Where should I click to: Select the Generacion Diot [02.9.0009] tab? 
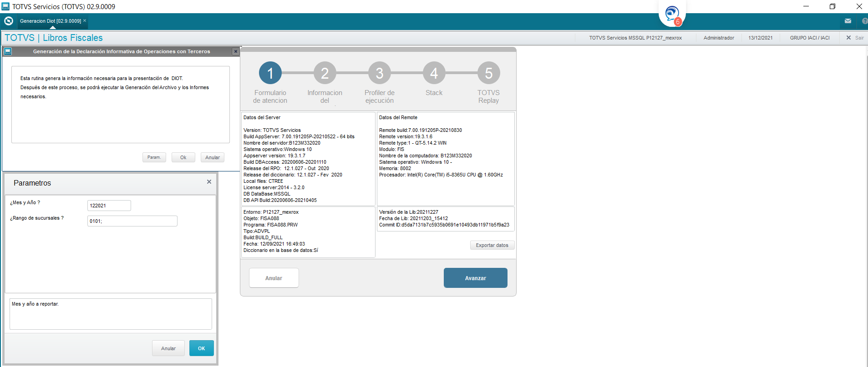tap(51, 21)
